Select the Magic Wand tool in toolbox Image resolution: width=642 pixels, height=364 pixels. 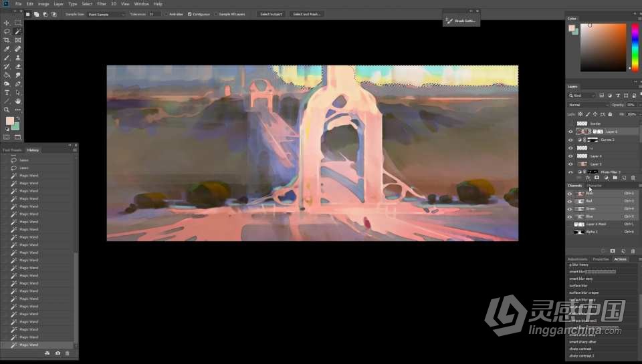[x=18, y=31]
